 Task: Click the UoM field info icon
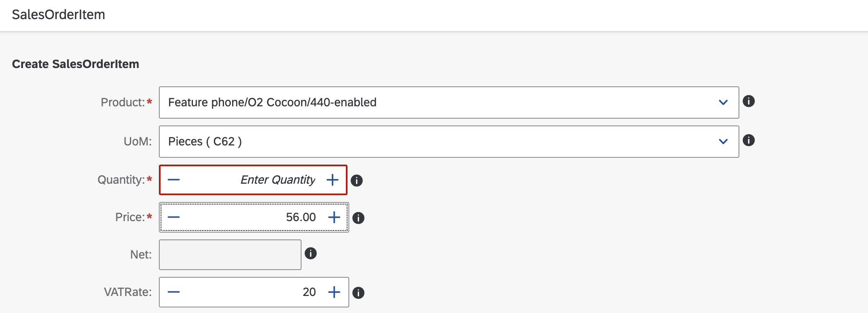(748, 140)
